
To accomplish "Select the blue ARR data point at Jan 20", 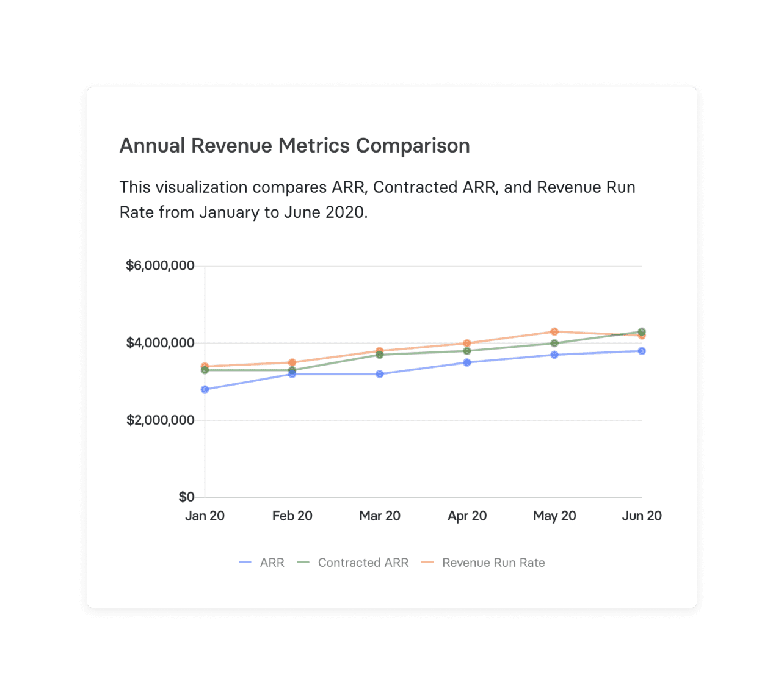I will point(205,389).
